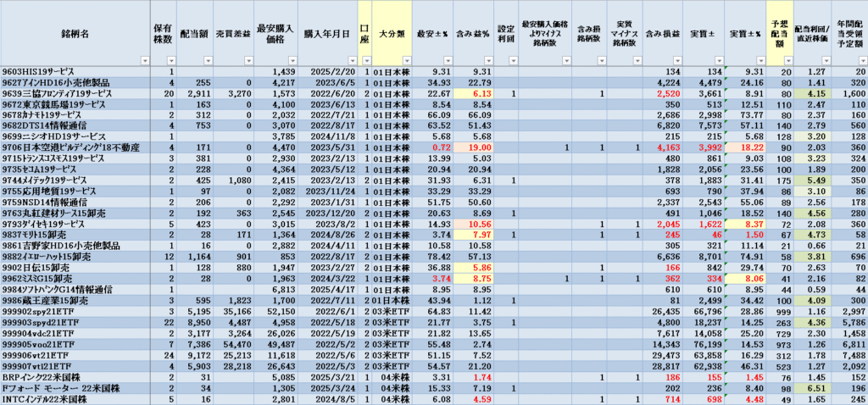Select the 9639三協フロンティア19サービス name cell

tap(75, 92)
